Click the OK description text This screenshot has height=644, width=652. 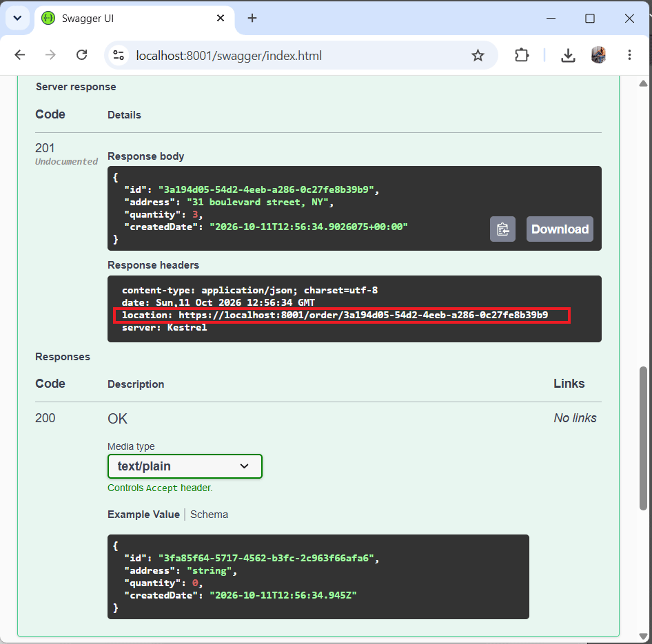pyautogui.click(x=117, y=418)
